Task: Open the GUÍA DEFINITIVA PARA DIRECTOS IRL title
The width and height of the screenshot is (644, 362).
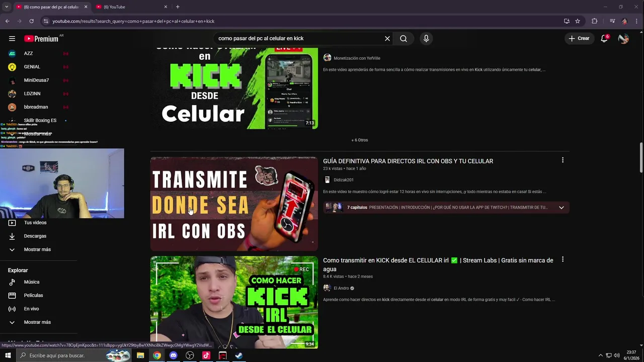Action: [x=408, y=161]
